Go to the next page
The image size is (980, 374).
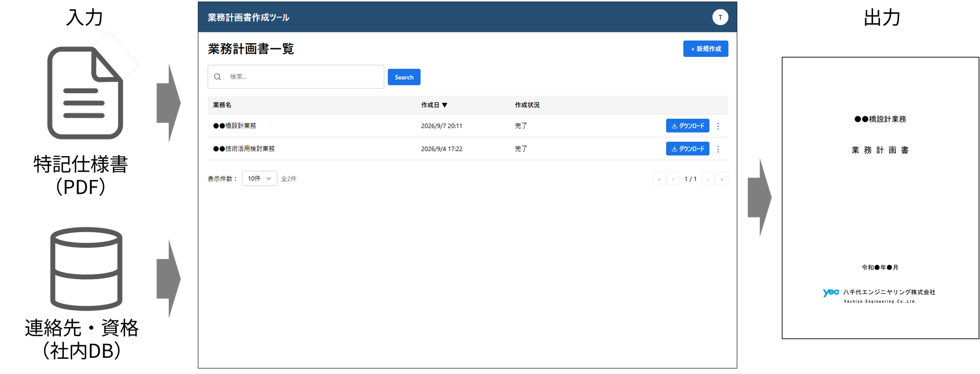click(708, 179)
